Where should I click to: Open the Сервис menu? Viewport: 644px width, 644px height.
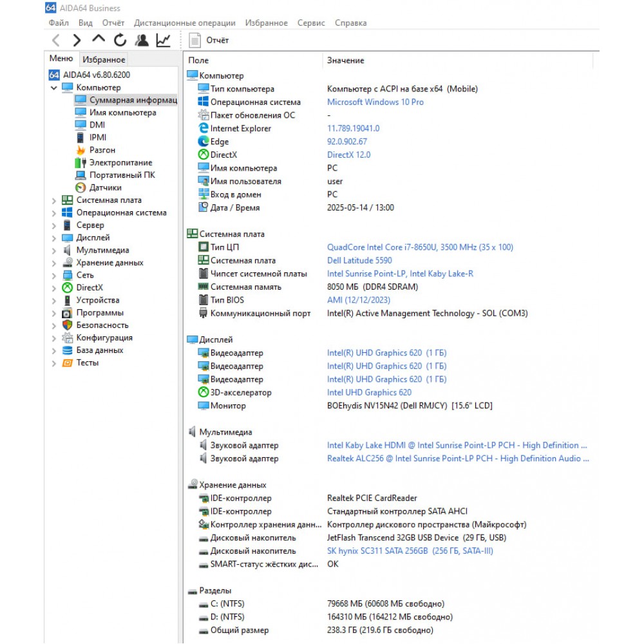(311, 23)
